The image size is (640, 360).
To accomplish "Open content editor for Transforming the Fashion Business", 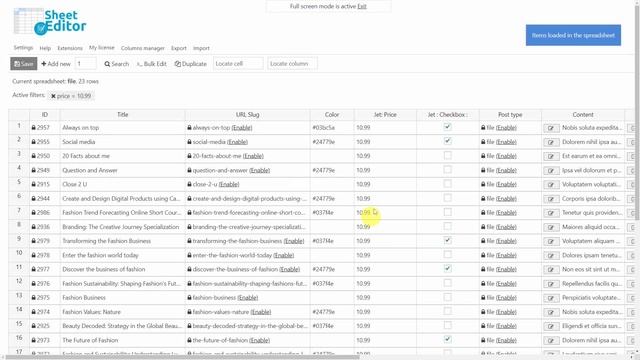I will [551, 241].
